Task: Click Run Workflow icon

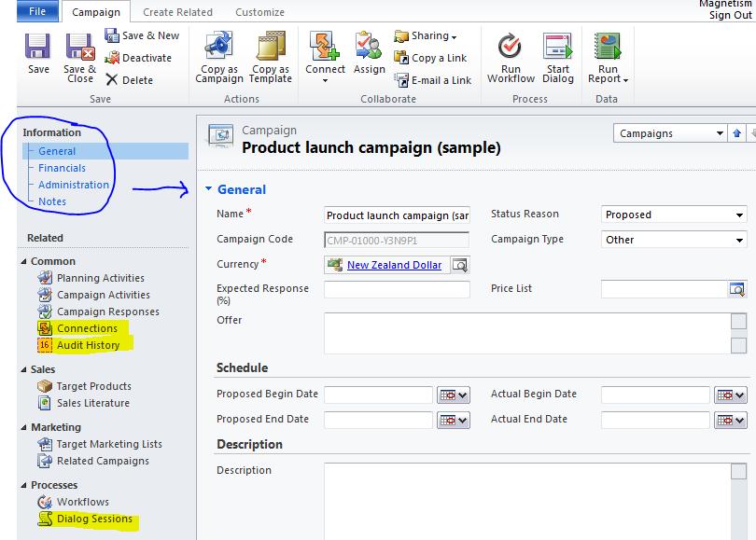Action: [511, 46]
